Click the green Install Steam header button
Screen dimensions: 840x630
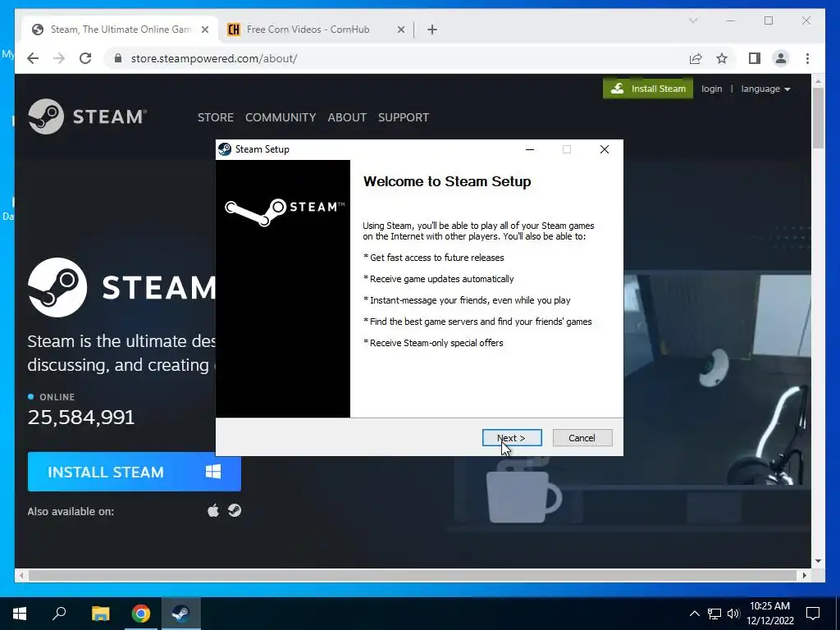(x=648, y=89)
